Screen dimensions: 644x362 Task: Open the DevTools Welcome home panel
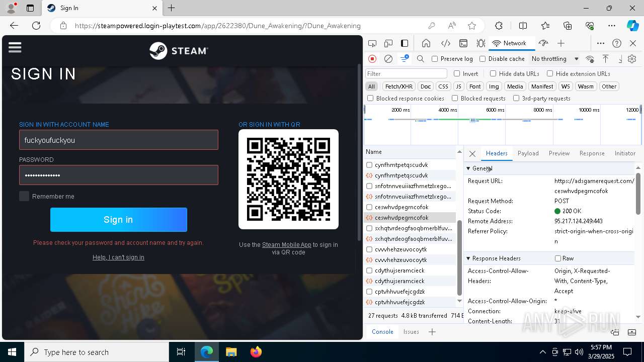(x=426, y=43)
